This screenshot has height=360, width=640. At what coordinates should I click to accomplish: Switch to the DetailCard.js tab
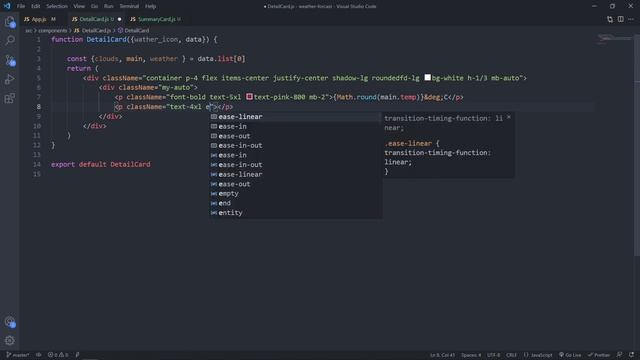tap(96, 19)
